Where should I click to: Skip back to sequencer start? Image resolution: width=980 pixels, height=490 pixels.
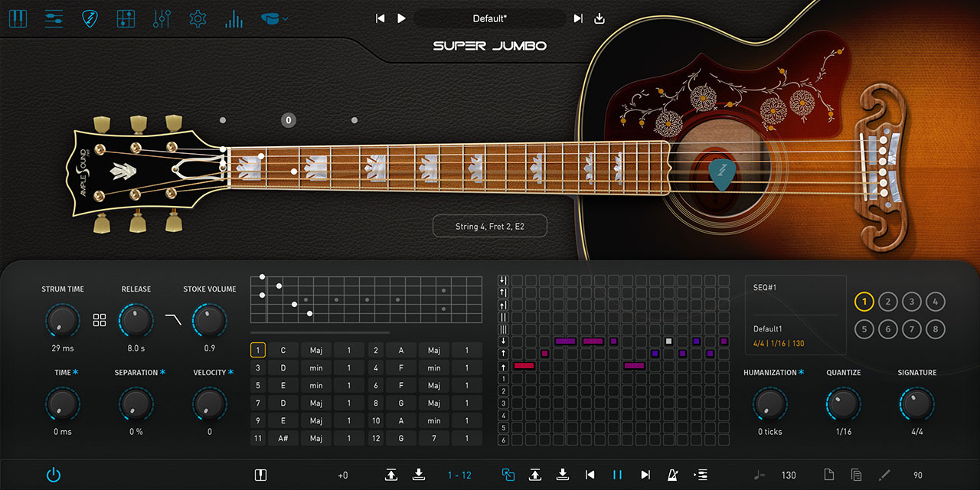[x=590, y=475]
